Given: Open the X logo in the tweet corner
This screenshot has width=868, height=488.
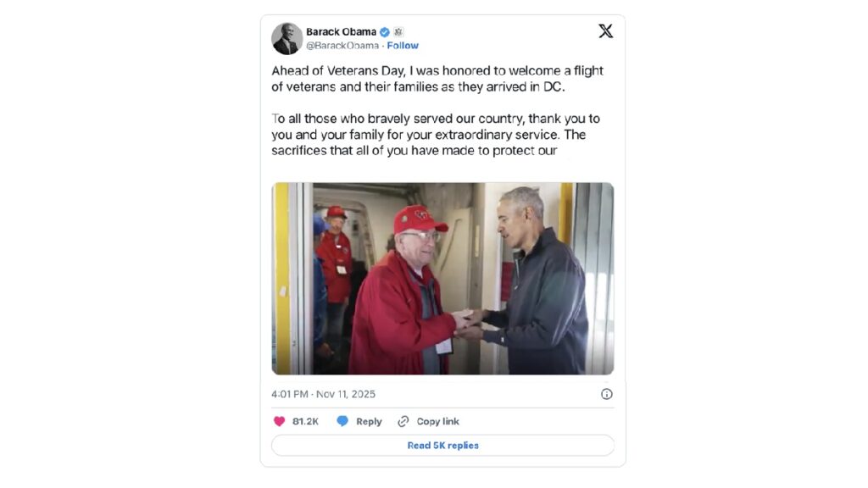Looking at the screenshot, I should 605,31.
